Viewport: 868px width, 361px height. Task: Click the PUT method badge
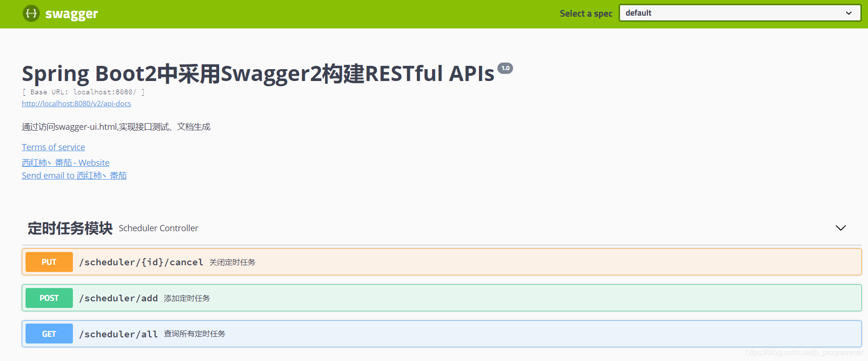(x=49, y=262)
